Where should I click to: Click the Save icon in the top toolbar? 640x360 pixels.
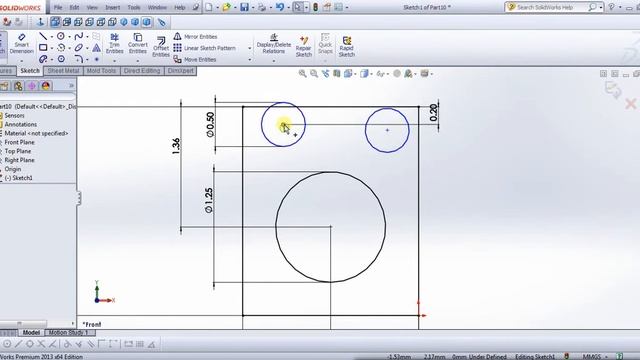pos(244,7)
